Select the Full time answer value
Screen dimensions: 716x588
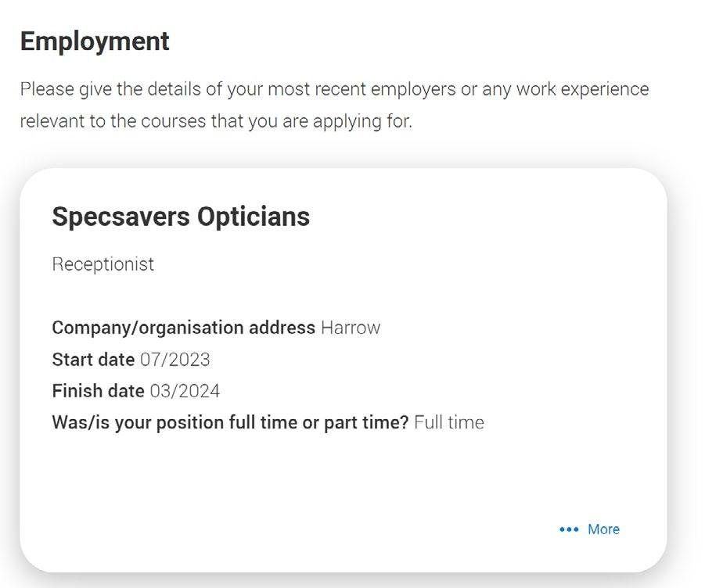pos(449,423)
